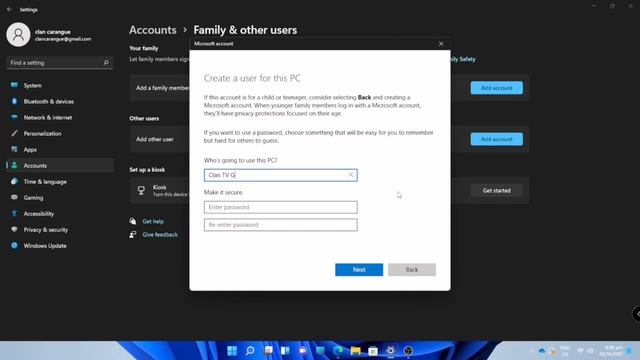The image size is (640, 360).
Task: Click the Apps icon in the sidebar
Action: tap(14, 149)
